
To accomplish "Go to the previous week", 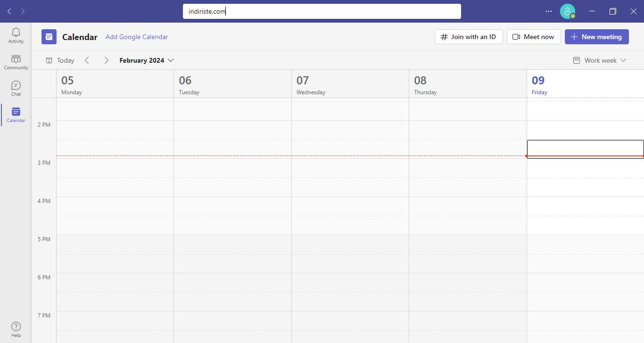I will (x=87, y=60).
